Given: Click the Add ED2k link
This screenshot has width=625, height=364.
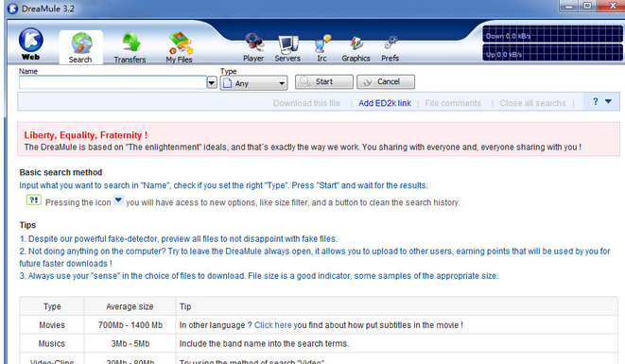Looking at the screenshot, I should coord(385,103).
